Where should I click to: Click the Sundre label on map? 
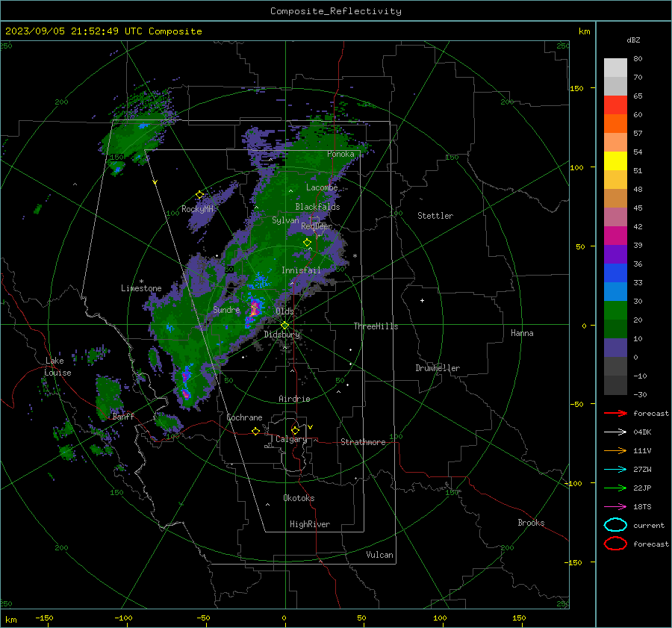coord(226,310)
